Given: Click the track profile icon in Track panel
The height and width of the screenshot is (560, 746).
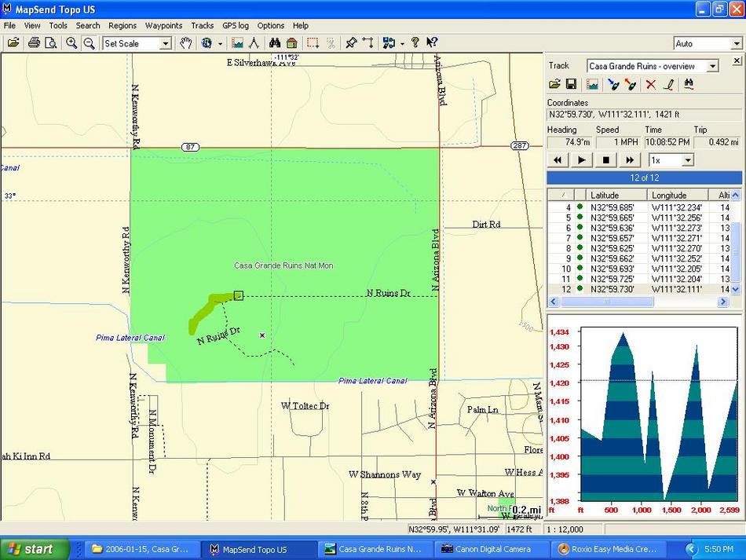Looking at the screenshot, I should [x=592, y=84].
